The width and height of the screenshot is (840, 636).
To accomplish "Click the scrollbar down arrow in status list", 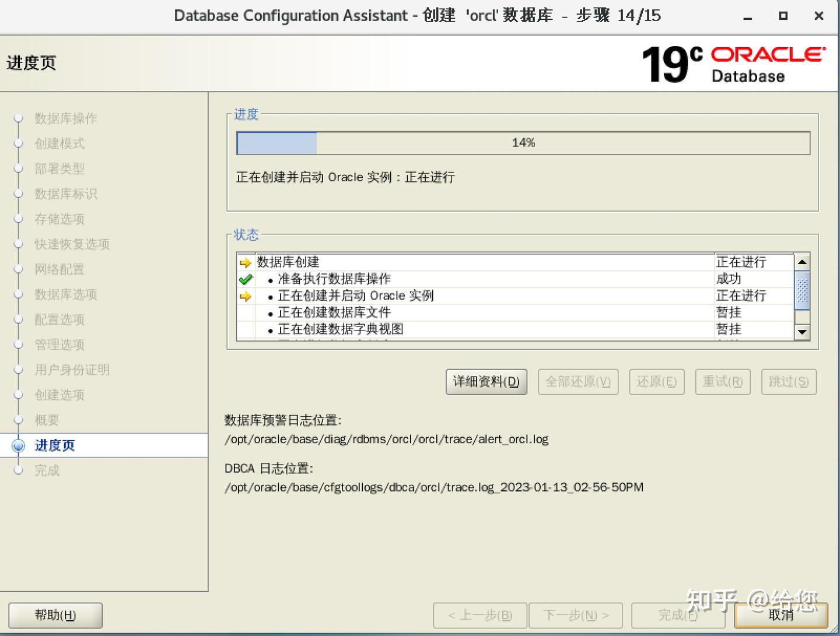I will point(803,332).
